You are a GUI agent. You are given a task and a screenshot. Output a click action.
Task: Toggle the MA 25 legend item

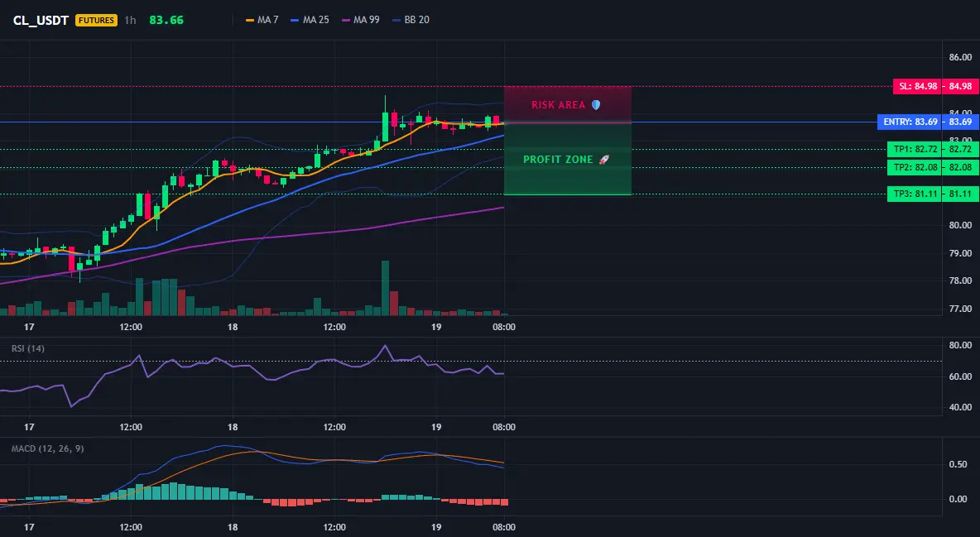(x=310, y=20)
